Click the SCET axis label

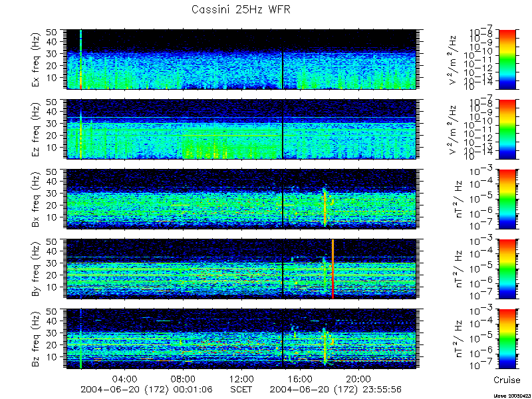click(241, 389)
